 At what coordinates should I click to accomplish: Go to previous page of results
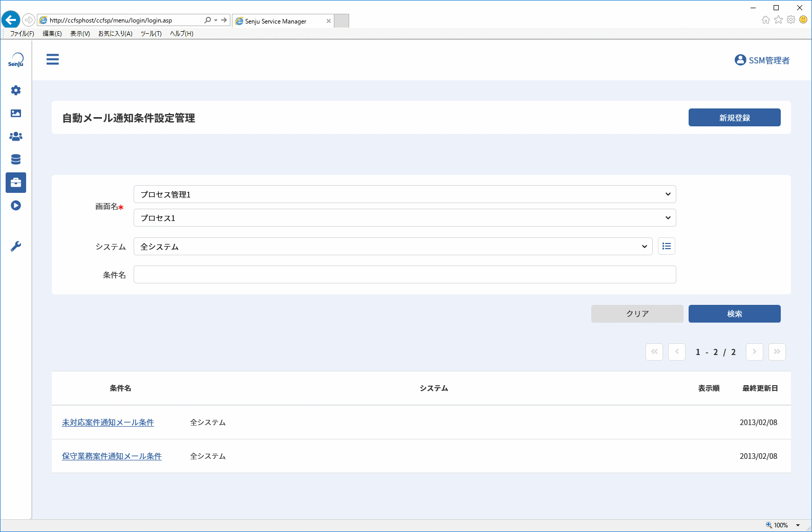pyautogui.click(x=677, y=352)
